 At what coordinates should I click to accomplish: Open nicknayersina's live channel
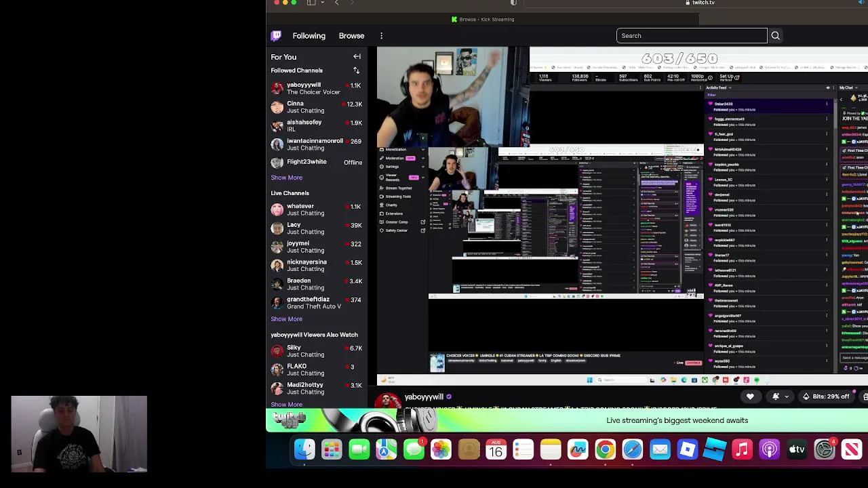317,266
